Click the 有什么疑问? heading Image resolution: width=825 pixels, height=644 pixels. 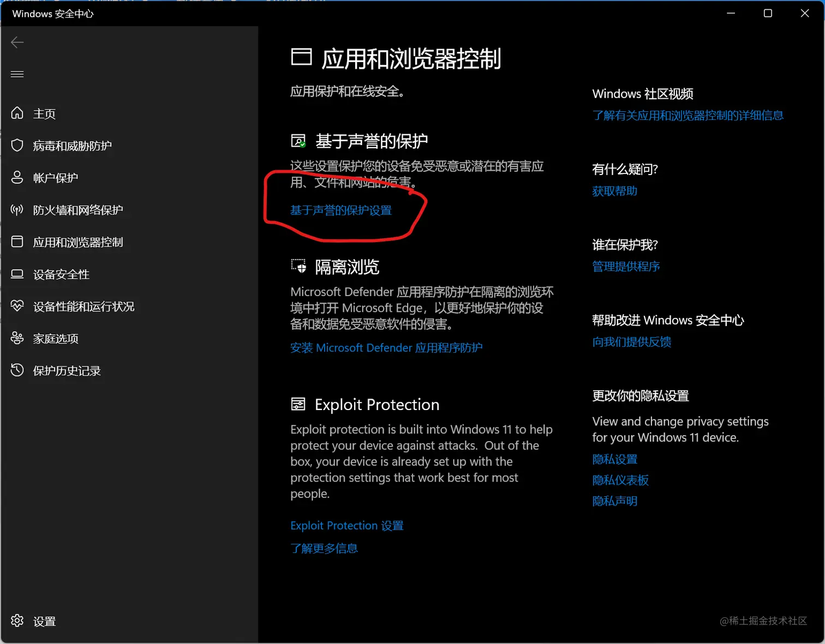click(x=625, y=169)
